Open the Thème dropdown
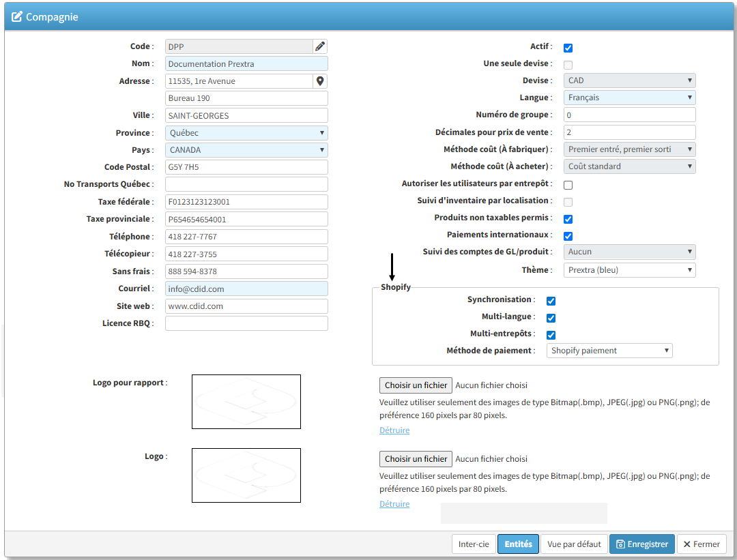 pos(629,270)
